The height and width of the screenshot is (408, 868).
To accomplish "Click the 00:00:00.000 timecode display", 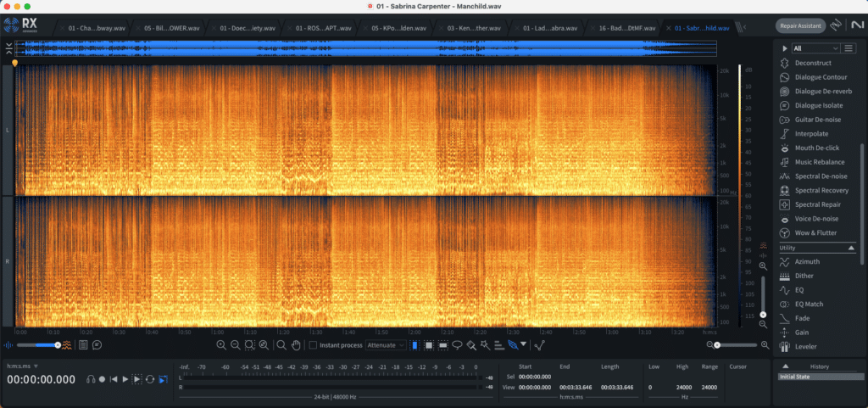I will (41, 379).
